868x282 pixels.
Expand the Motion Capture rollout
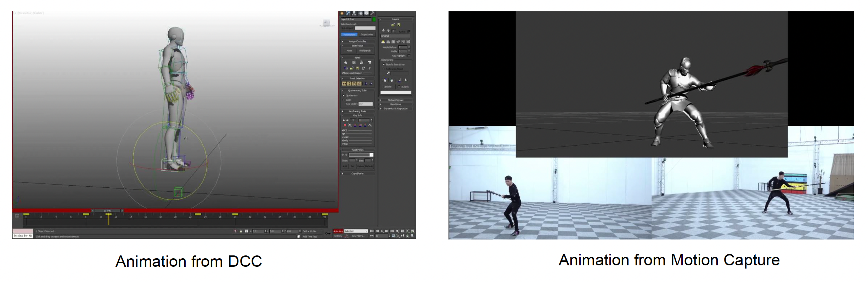395,100
